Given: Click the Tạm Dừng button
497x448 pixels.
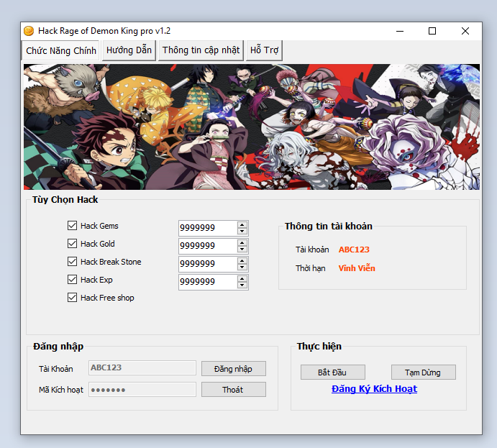Looking at the screenshot, I should 423,372.
